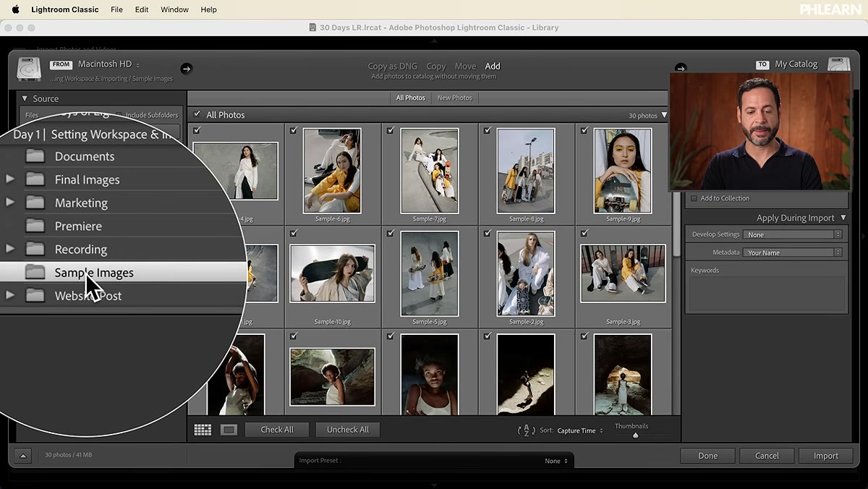The image size is (868, 489).
Task: Uncheck the Sample-10.jpg photo checkbox
Action: 294,234
